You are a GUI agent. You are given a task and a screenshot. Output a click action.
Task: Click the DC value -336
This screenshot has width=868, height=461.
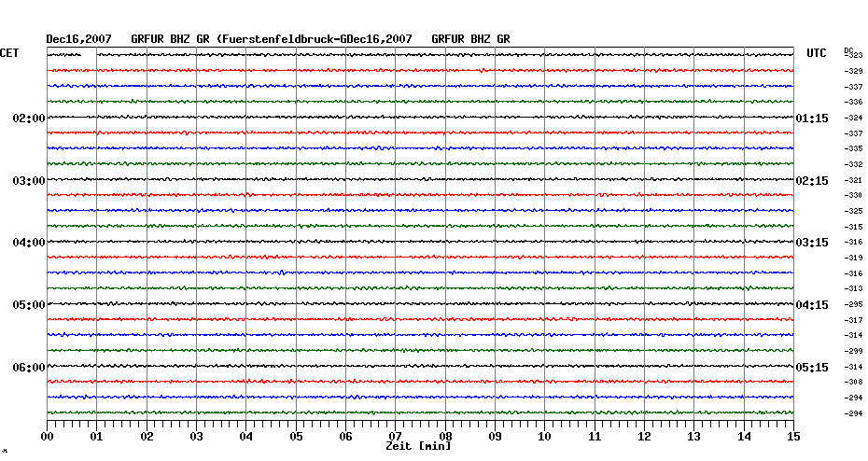tap(853, 103)
